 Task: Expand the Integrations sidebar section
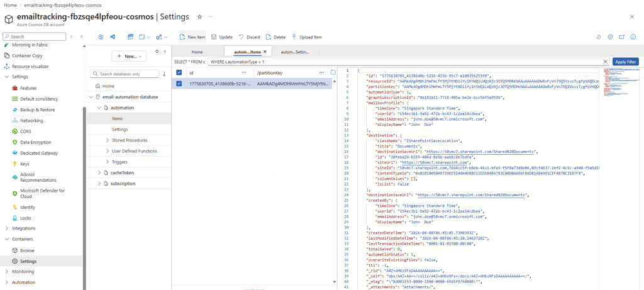[6, 228]
